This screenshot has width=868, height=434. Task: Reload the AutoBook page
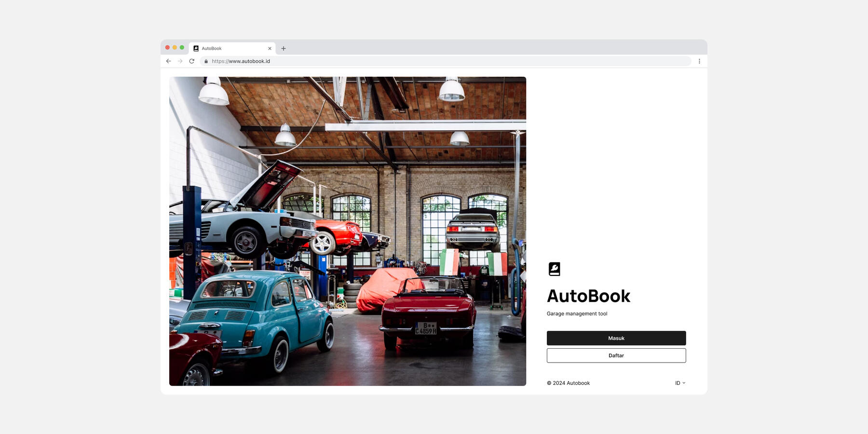192,61
